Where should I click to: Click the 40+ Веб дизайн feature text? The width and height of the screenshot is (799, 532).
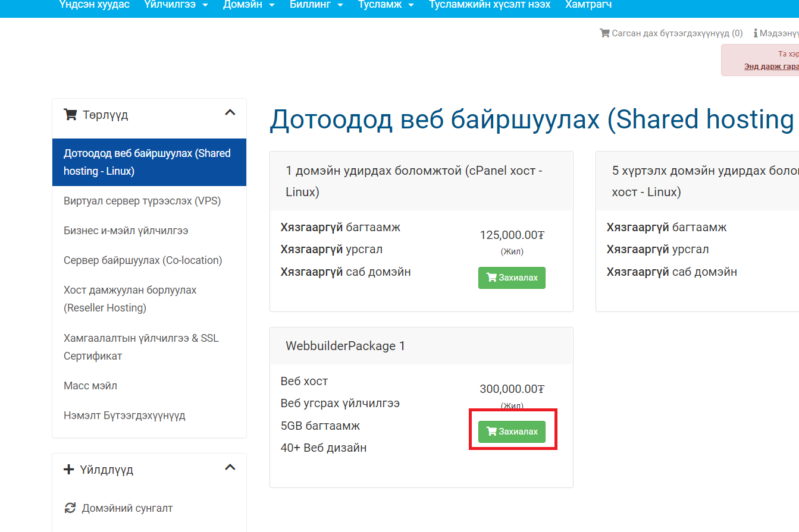coord(324,448)
